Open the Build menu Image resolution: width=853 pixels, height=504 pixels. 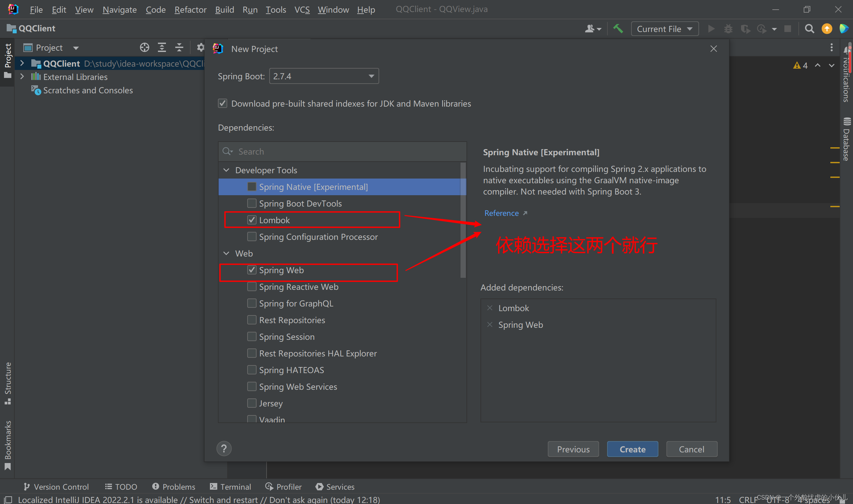pos(224,10)
